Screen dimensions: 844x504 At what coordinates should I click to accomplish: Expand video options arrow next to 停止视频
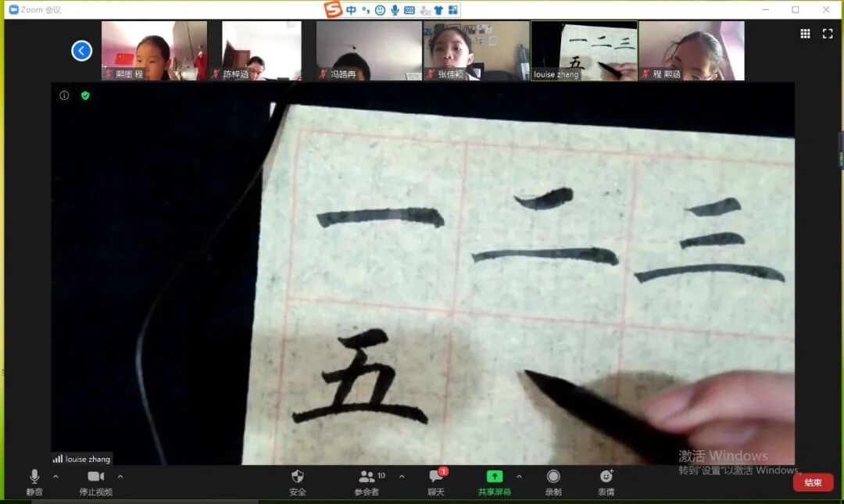pyautogui.click(x=120, y=477)
